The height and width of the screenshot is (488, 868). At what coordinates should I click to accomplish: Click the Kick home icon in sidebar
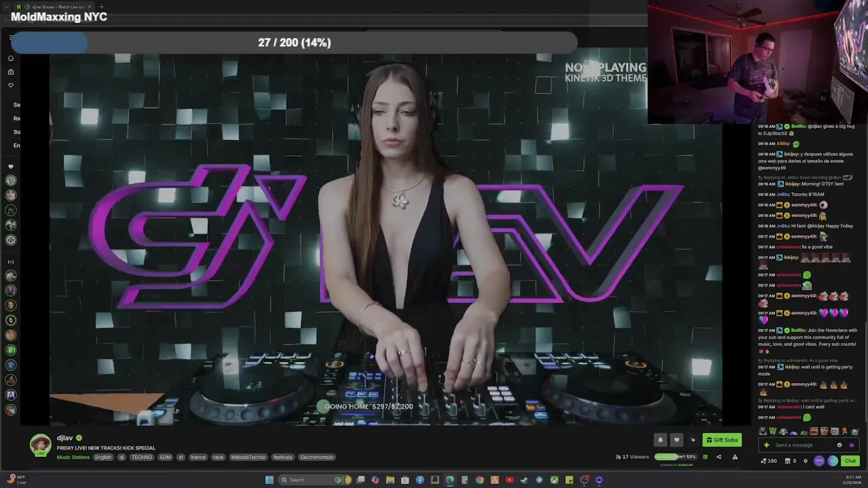[x=11, y=58]
